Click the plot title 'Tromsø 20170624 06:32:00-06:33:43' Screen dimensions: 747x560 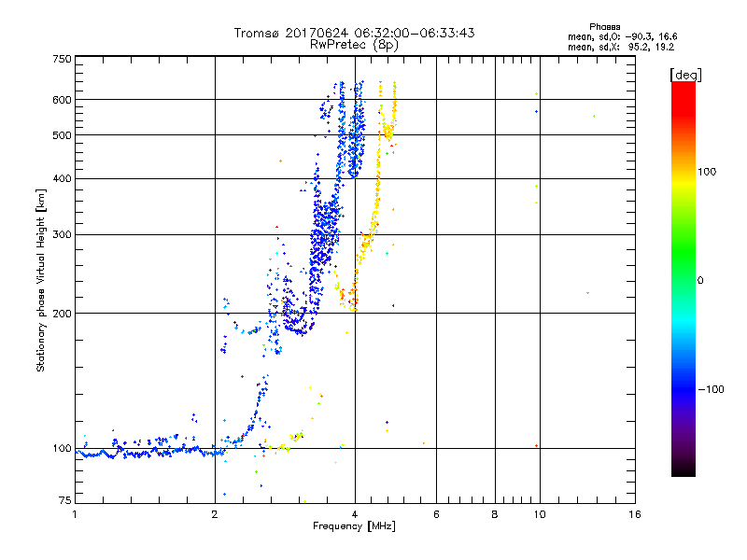(354, 33)
